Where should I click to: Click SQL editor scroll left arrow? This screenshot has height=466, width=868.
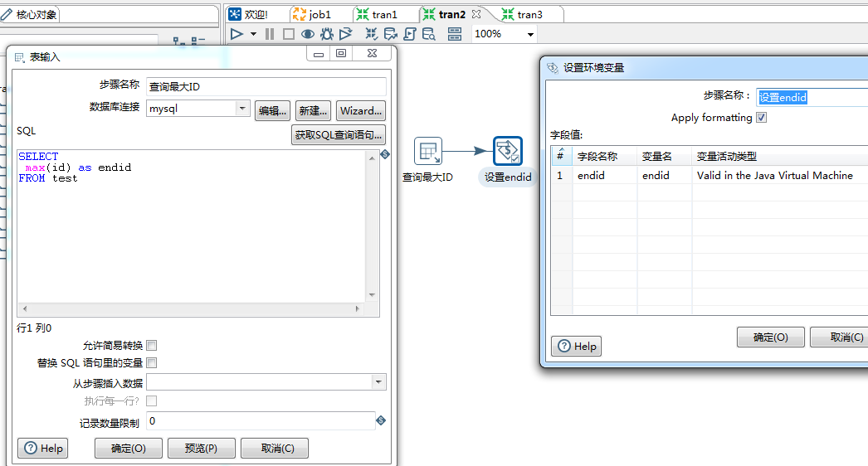(24, 308)
